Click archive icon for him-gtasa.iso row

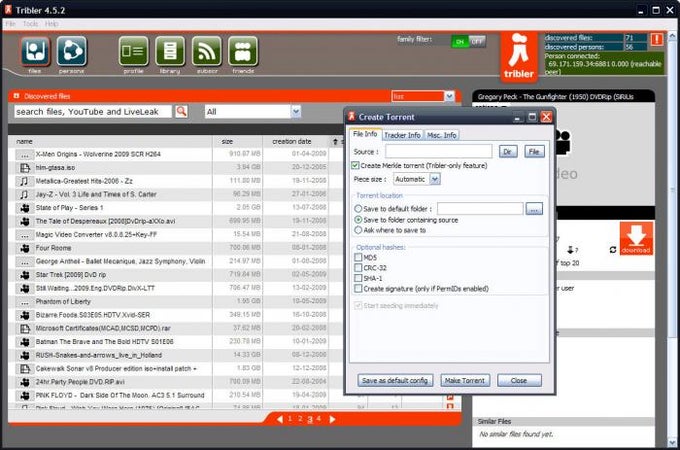(25, 168)
